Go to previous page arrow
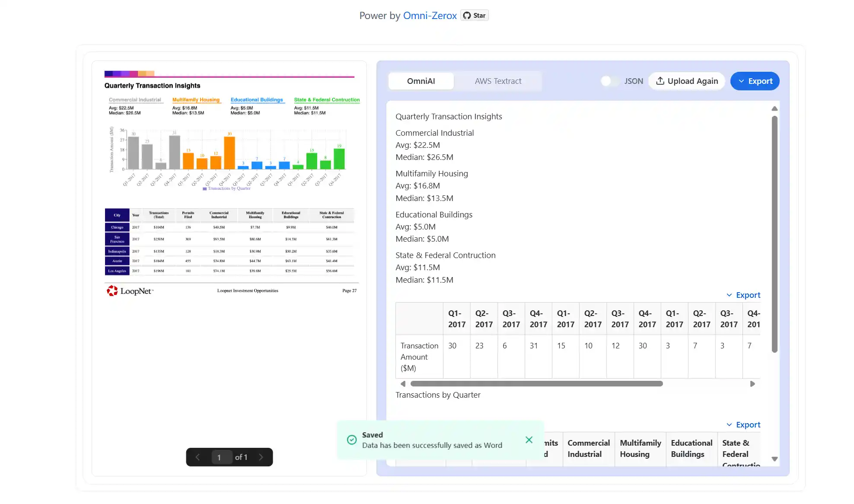854x504 pixels. pos(198,457)
